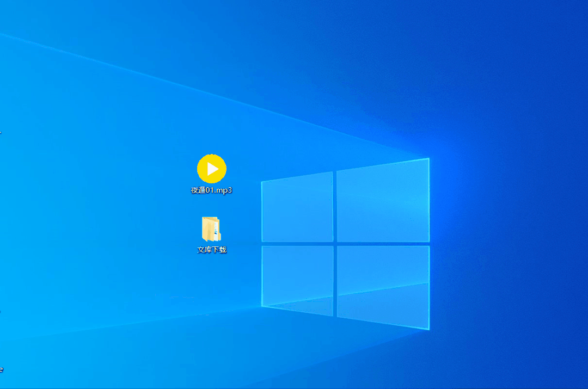Viewport: 588px width, 389px height.
Task: Select the 文库下载 folder icon
Action: 211,229
